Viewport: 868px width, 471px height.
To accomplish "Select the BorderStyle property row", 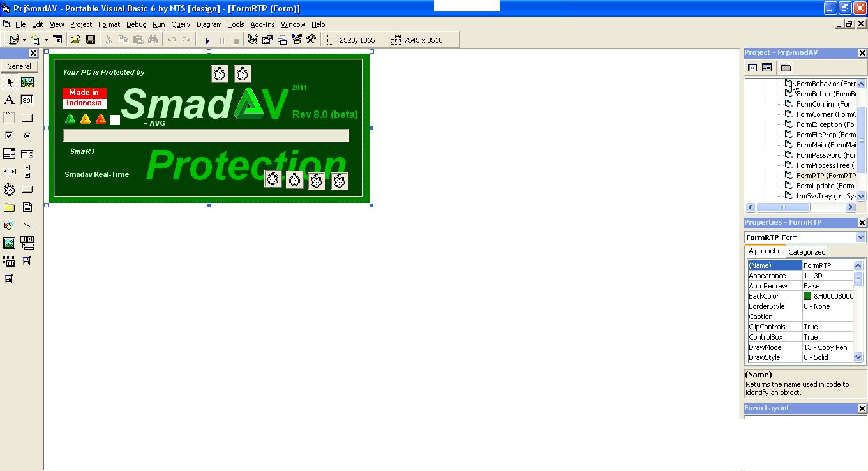I will [800, 306].
